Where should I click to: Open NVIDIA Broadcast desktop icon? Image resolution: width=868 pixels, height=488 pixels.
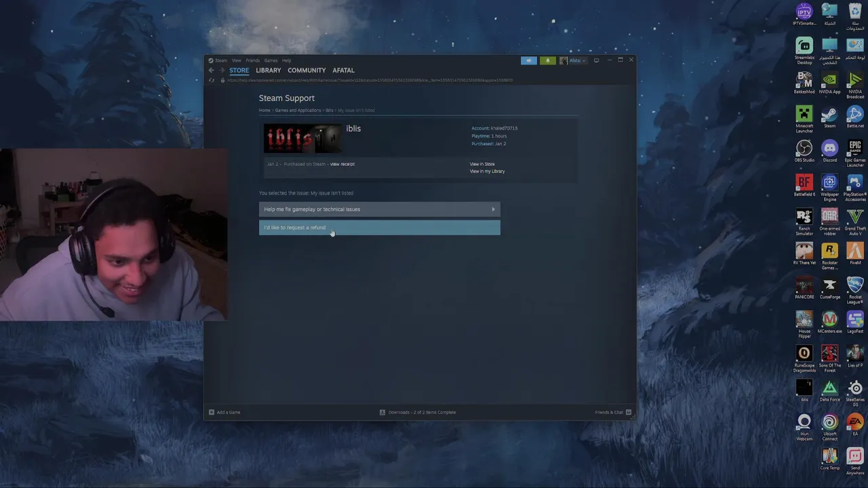point(855,85)
